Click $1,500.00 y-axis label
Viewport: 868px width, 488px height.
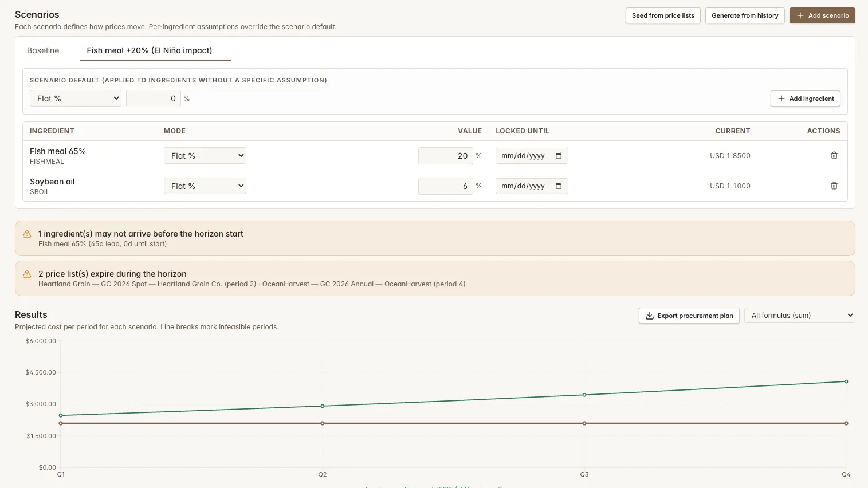click(x=41, y=436)
